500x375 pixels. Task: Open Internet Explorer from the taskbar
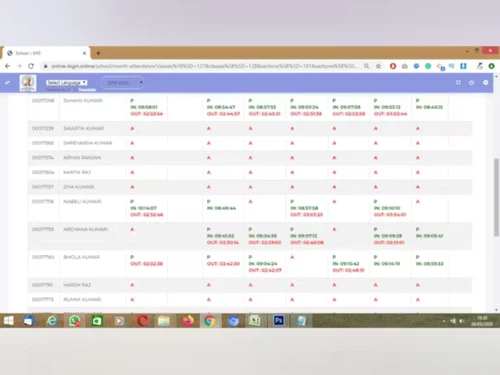(52, 321)
